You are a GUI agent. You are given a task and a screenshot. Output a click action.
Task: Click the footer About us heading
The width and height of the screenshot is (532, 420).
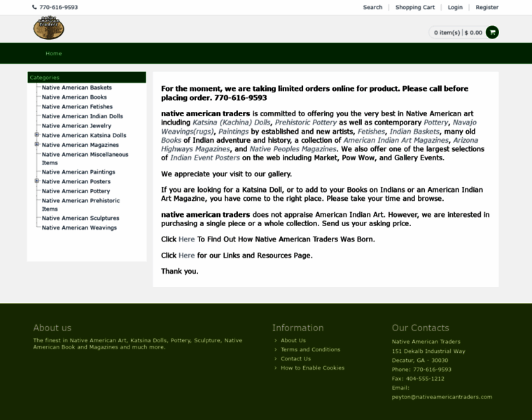(52, 328)
